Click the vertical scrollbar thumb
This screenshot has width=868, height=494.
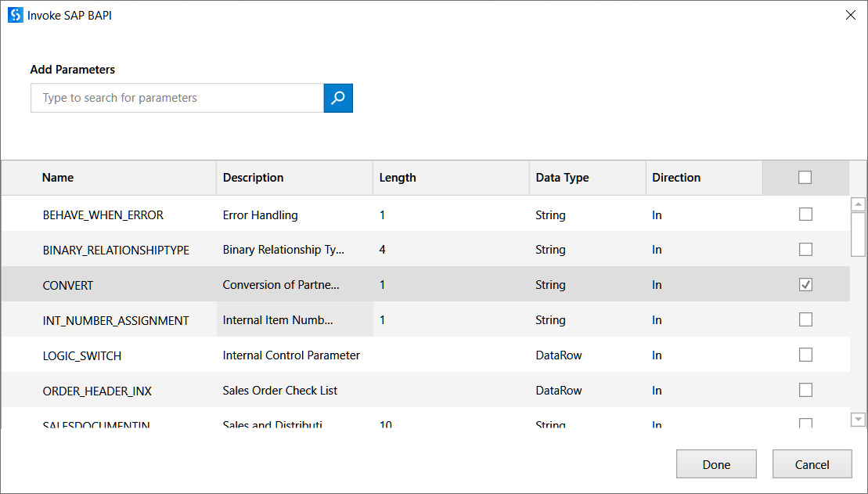858,234
